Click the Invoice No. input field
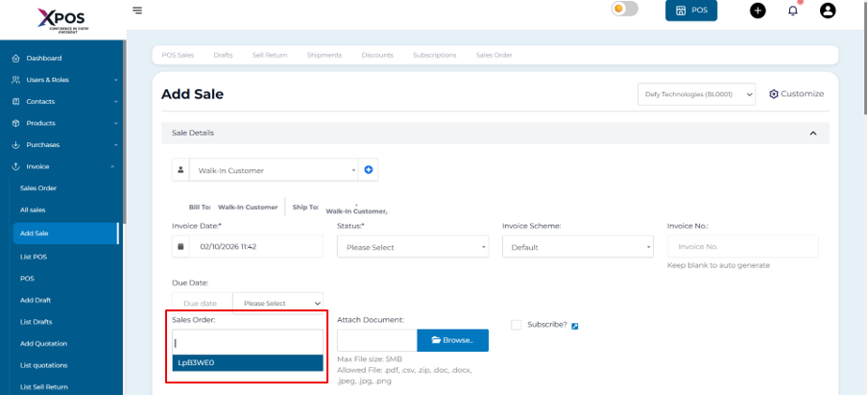Image resolution: width=868 pixels, height=395 pixels. click(742, 247)
